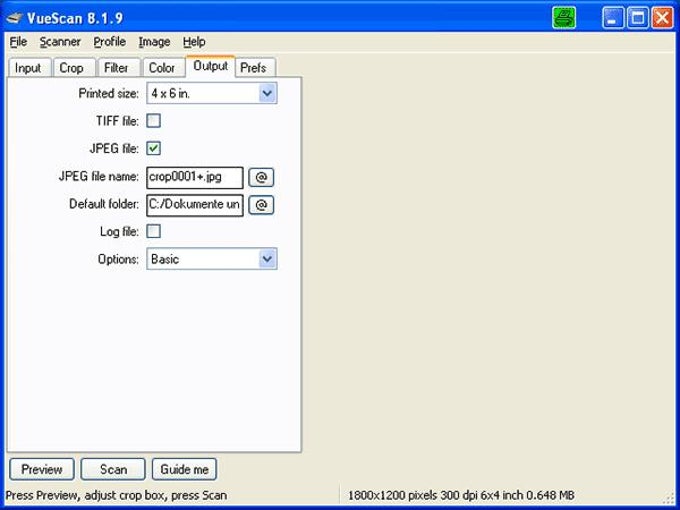Close the VueScan window
Image resolution: width=680 pixels, height=510 pixels.
tap(663, 18)
